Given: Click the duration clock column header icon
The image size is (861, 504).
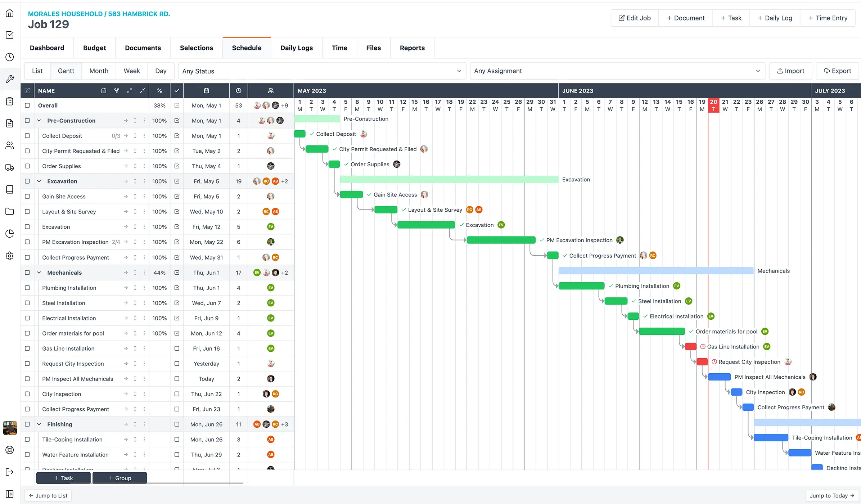Looking at the screenshot, I should (x=239, y=91).
